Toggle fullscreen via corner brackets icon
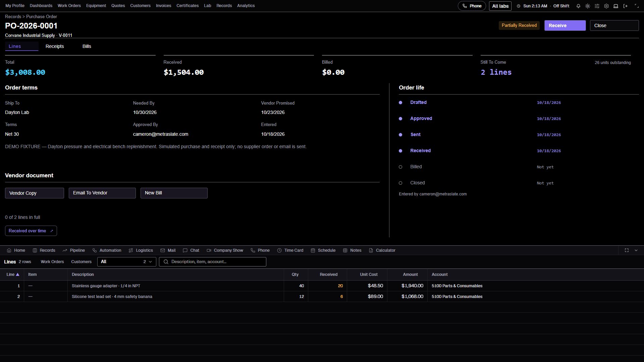This screenshot has height=362, width=644. point(637,6)
